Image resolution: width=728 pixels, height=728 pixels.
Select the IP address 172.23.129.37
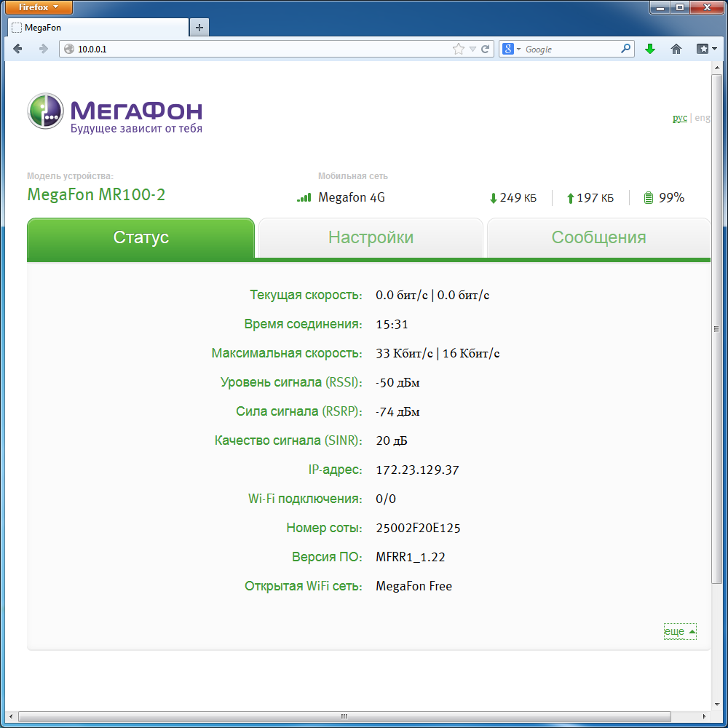click(417, 470)
